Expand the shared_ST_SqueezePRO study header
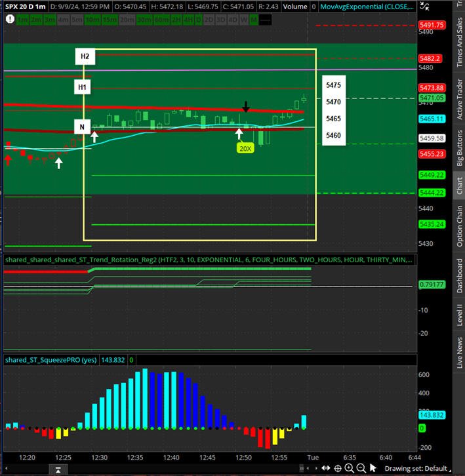The height and width of the screenshot is (476, 465). (x=51, y=360)
